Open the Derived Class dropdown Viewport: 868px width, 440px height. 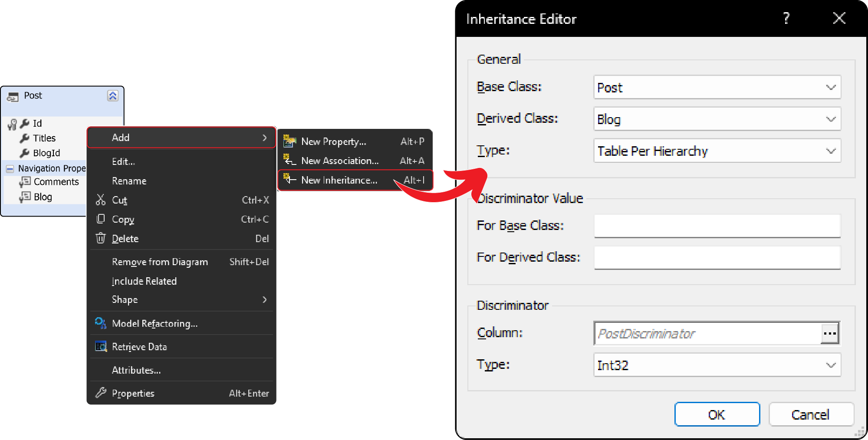click(x=831, y=118)
